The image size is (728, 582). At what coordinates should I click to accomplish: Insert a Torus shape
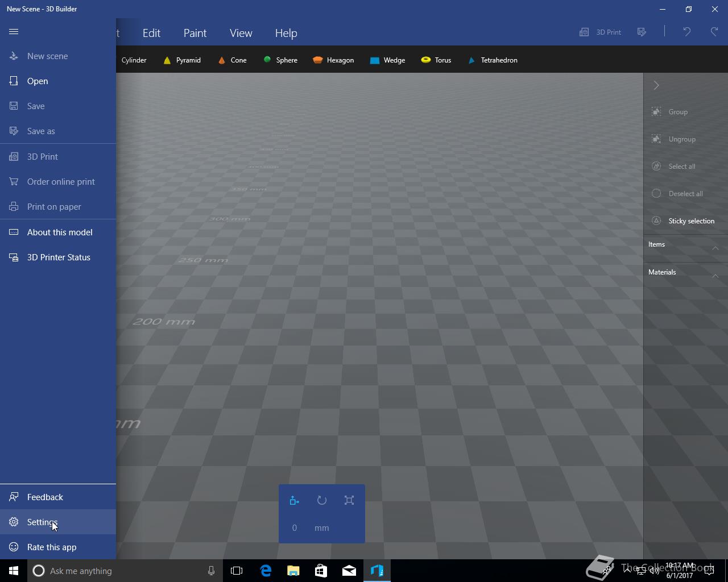click(436, 60)
